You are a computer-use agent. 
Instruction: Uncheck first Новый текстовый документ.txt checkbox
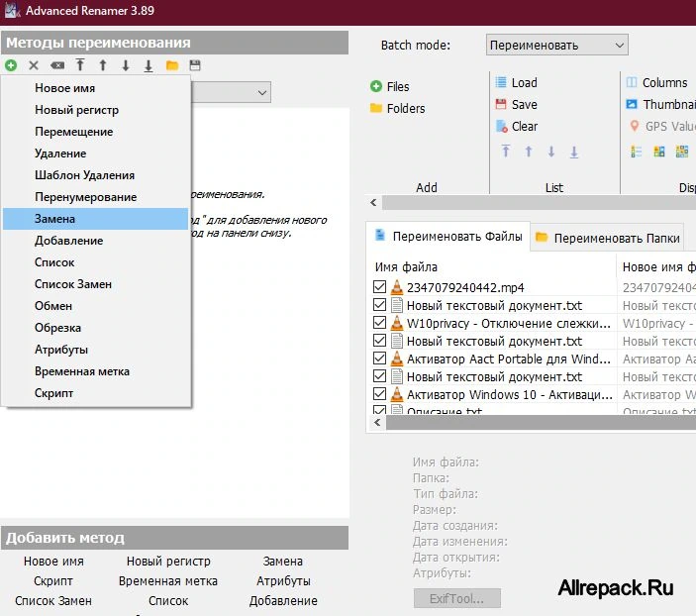pos(379,305)
